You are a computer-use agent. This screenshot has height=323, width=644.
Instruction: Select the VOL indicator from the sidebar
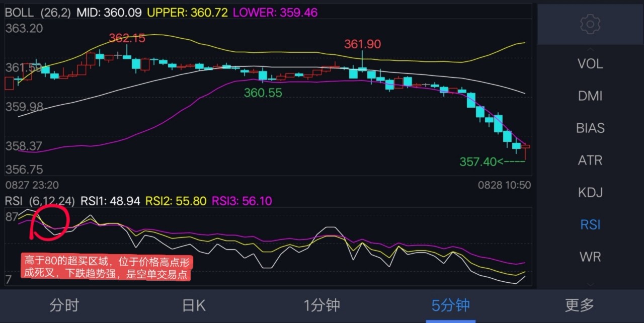[x=590, y=63]
